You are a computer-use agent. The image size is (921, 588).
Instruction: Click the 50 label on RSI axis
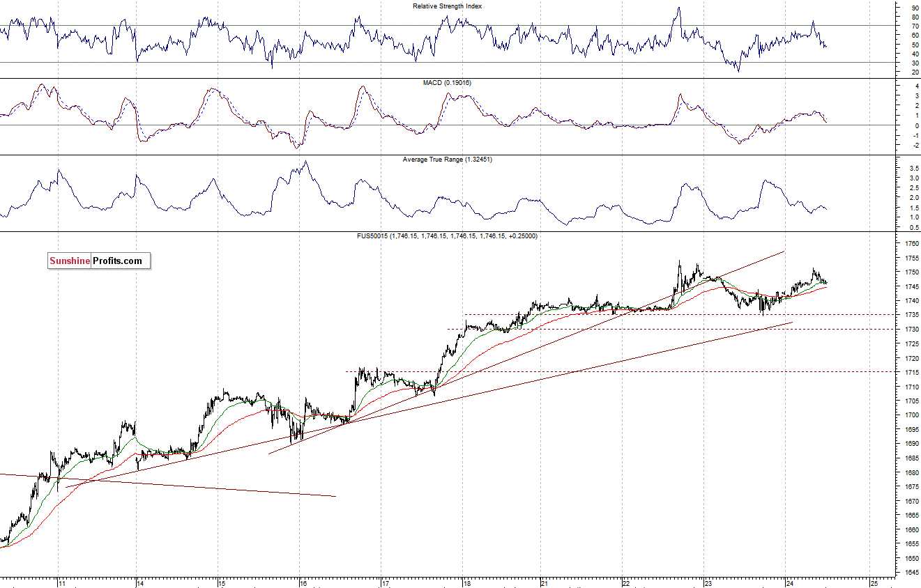click(x=915, y=45)
